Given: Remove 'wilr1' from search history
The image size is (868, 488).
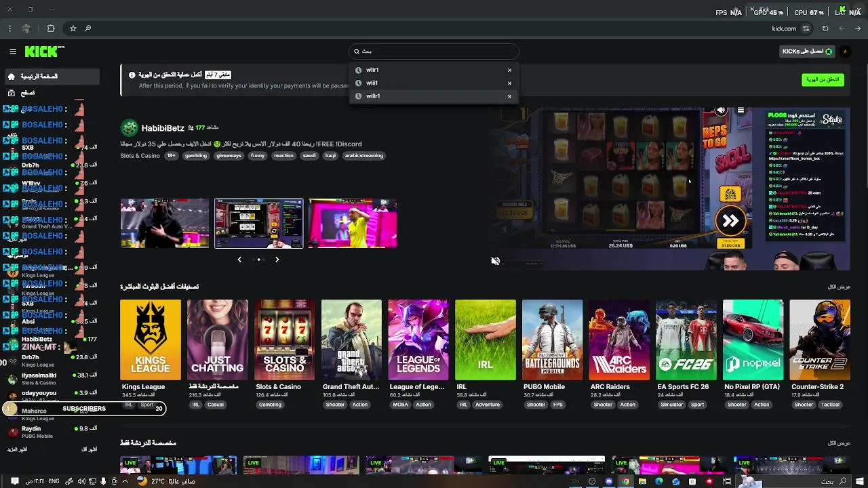Looking at the screenshot, I should [509, 70].
